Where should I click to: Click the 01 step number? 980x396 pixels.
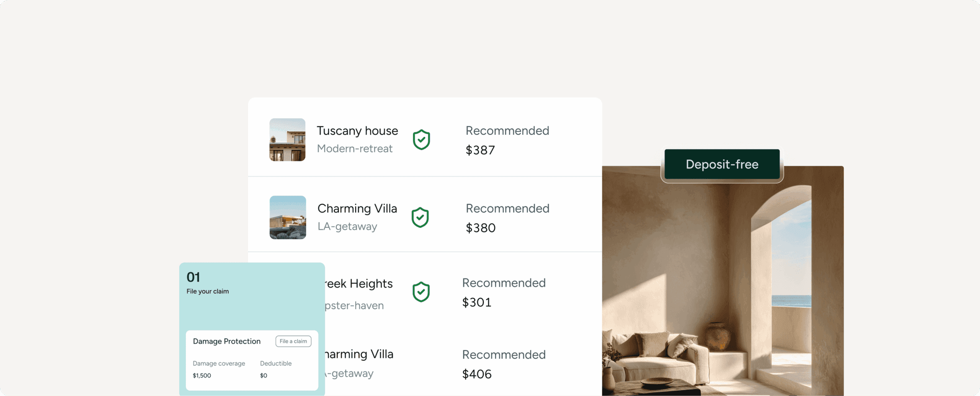(193, 277)
